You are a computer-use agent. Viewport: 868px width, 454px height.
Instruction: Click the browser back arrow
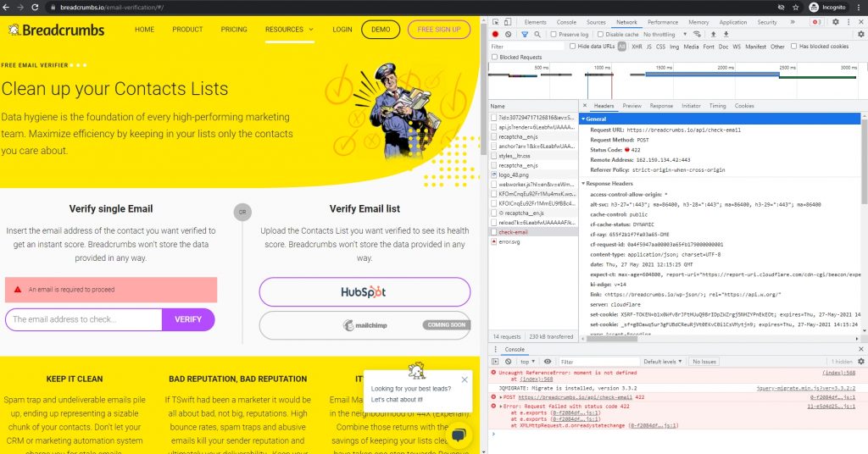coord(6,7)
